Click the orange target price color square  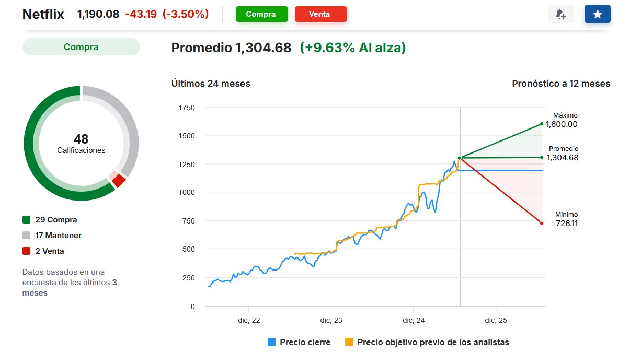pyautogui.click(x=349, y=342)
